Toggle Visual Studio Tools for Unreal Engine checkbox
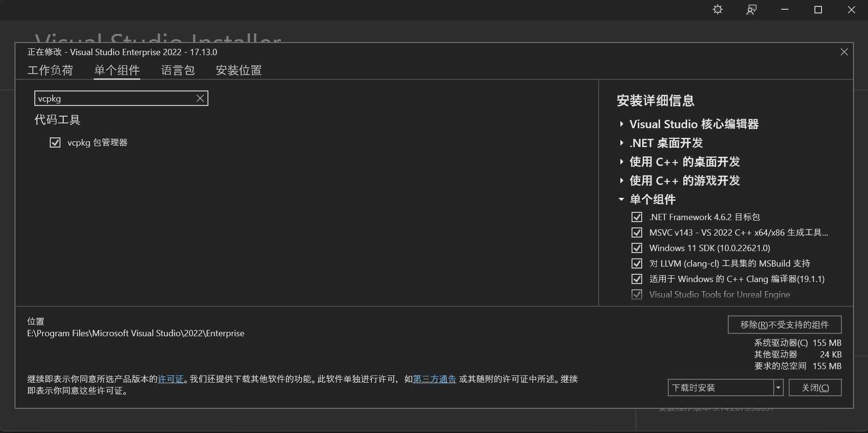The image size is (868, 433). click(x=637, y=294)
